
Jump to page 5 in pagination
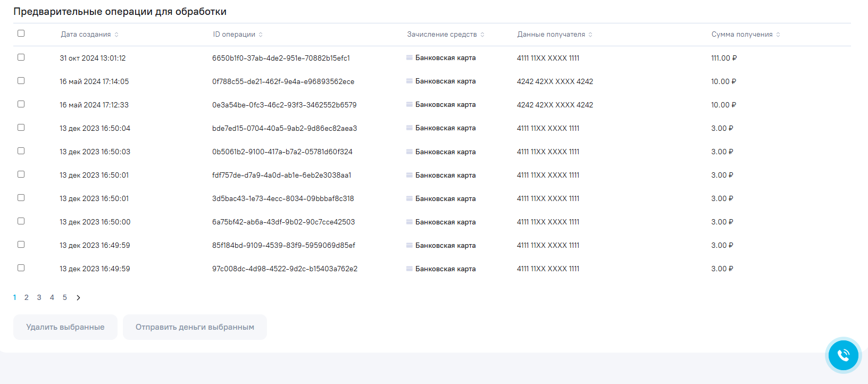[x=65, y=298]
